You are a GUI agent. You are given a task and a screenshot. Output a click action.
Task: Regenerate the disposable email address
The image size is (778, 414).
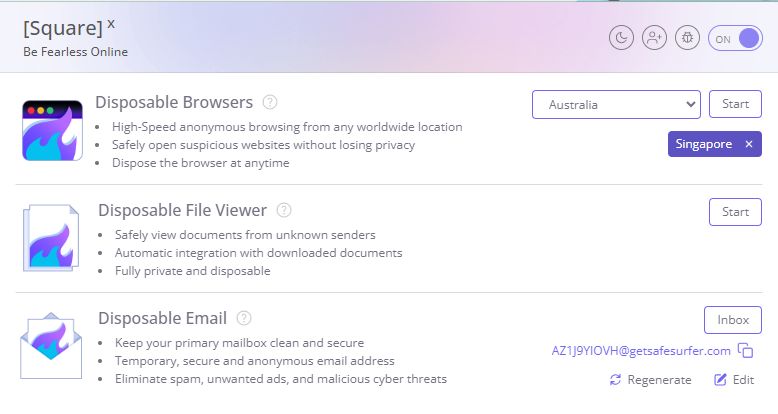[650, 380]
